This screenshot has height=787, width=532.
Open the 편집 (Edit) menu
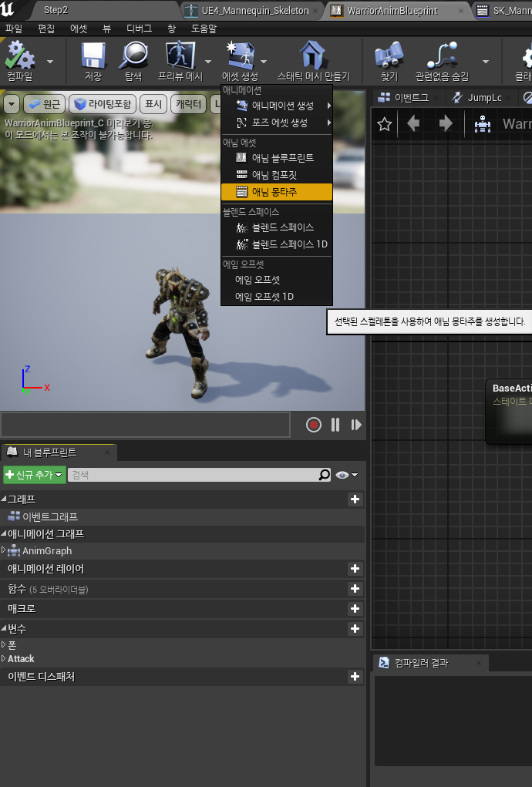point(46,29)
